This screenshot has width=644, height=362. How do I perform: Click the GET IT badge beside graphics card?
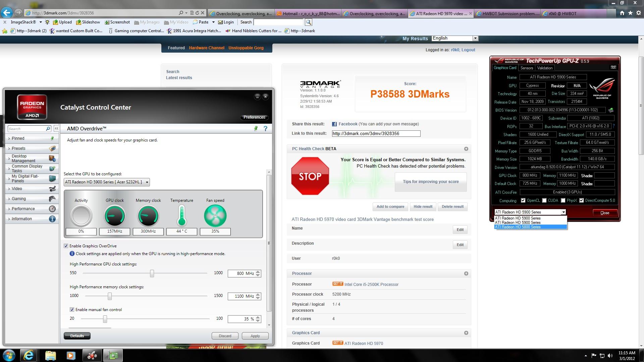338,343
